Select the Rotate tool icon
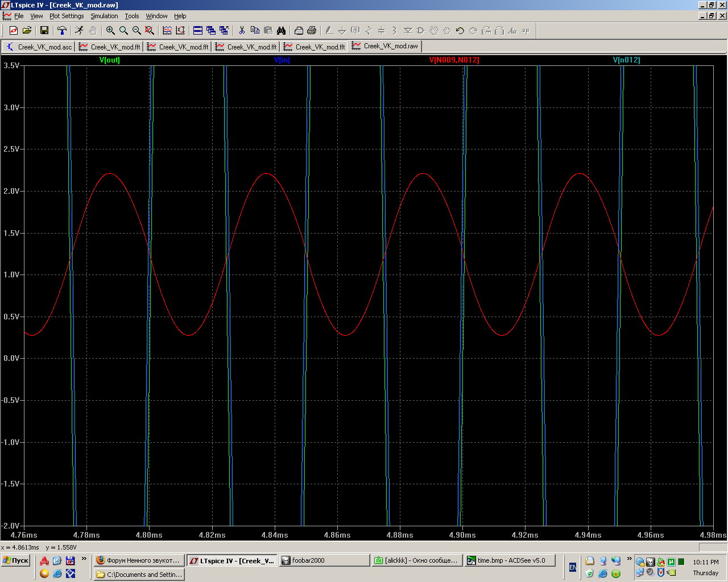This screenshot has height=582, width=728. click(x=486, y=31)
